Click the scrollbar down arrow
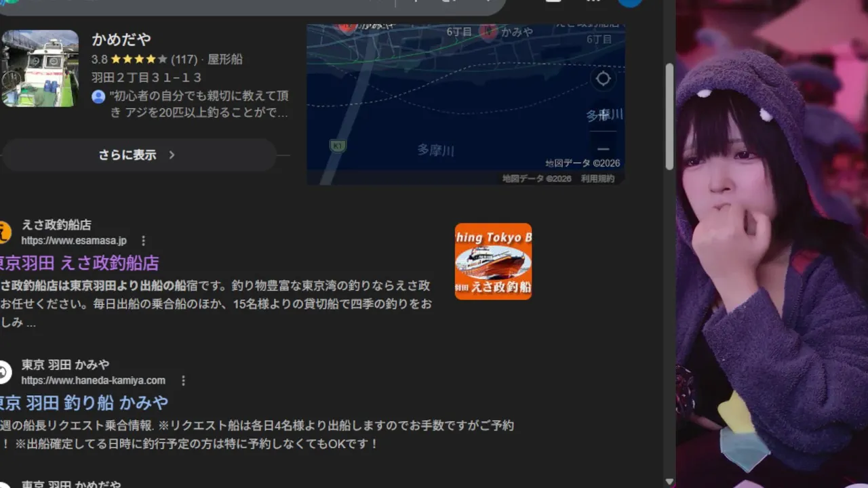This screenshot has height=488, width=868. point(669,481)
